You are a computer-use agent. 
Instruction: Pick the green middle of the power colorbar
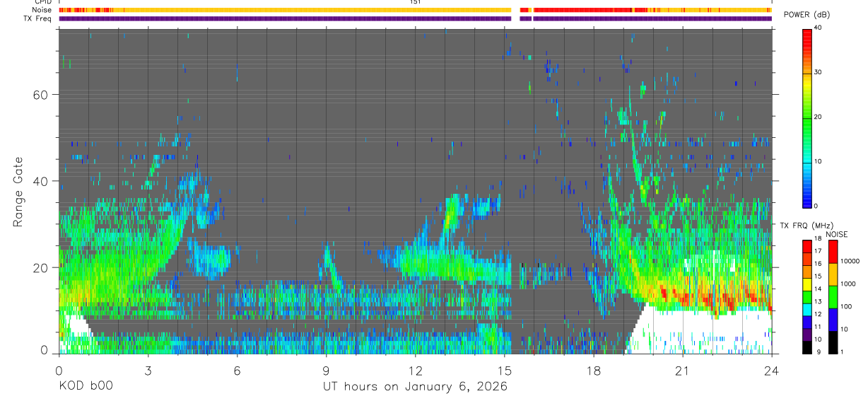[x=807, y=120]
